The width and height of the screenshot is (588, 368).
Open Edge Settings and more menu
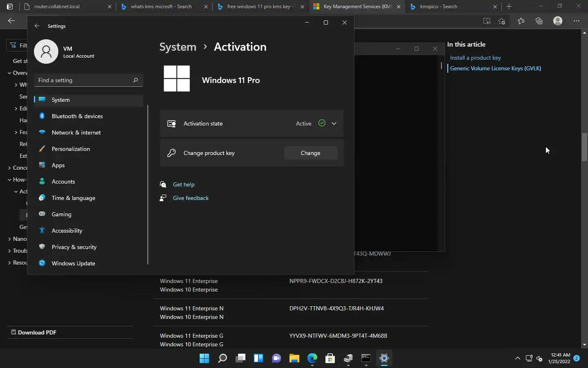(577, 21)
